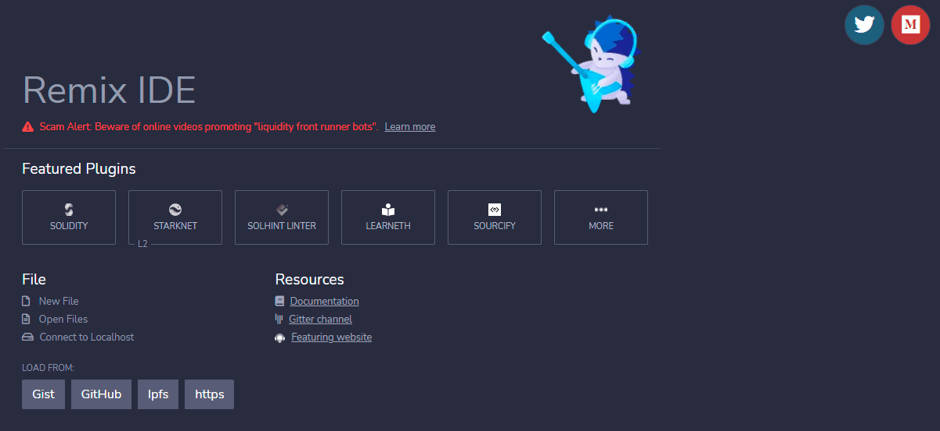Open the Medium icon link
This screenshot has height=431, width=940.
pyautogui.click(x=910, y=25)
